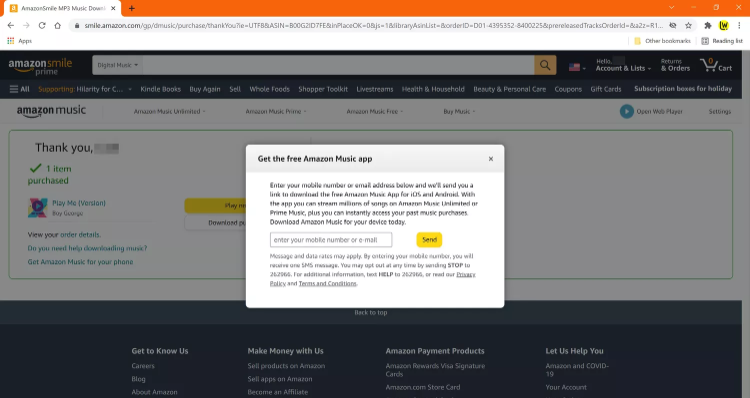Open the yellow W extension icon
The width and height of the screenshot is (750, 398).
(x=724, y=25)
